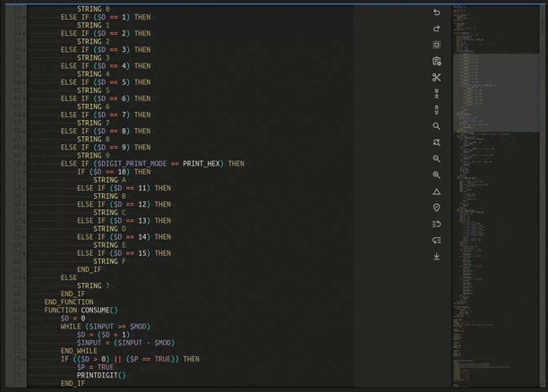
Task: Click '$P = TRUE' on line 75
Action: pyautogui.click(x=95, y=367)
